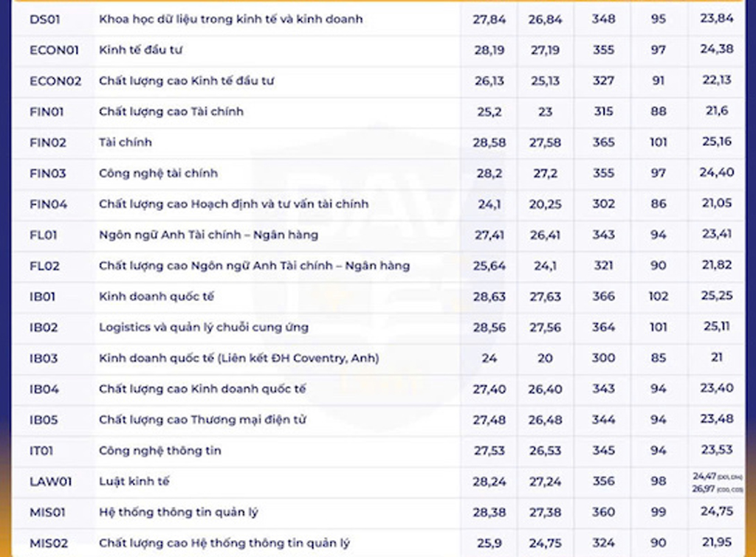Select the score 27,41 in the FL01 row
Image resolution: width=756 pixels, height=557 pixels.
click(489, 235)
